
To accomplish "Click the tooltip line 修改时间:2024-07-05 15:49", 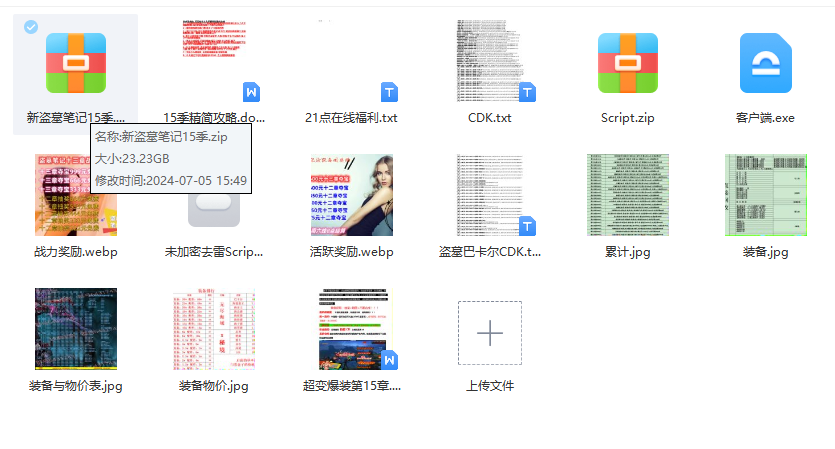I will (171, 181).
